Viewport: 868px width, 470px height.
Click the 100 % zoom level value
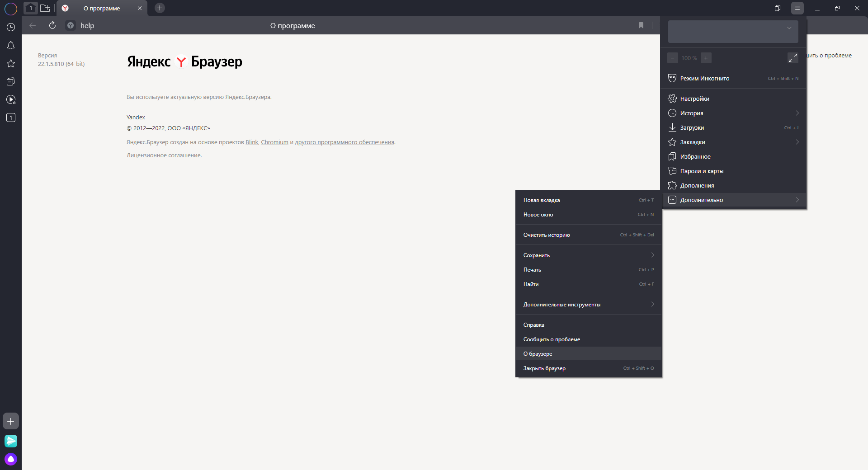pos(689,58)
